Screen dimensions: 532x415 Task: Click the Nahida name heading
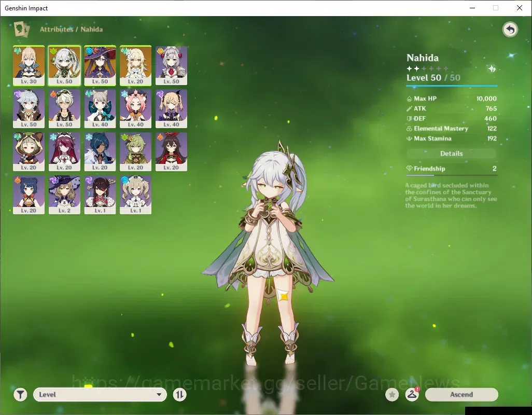423,58
